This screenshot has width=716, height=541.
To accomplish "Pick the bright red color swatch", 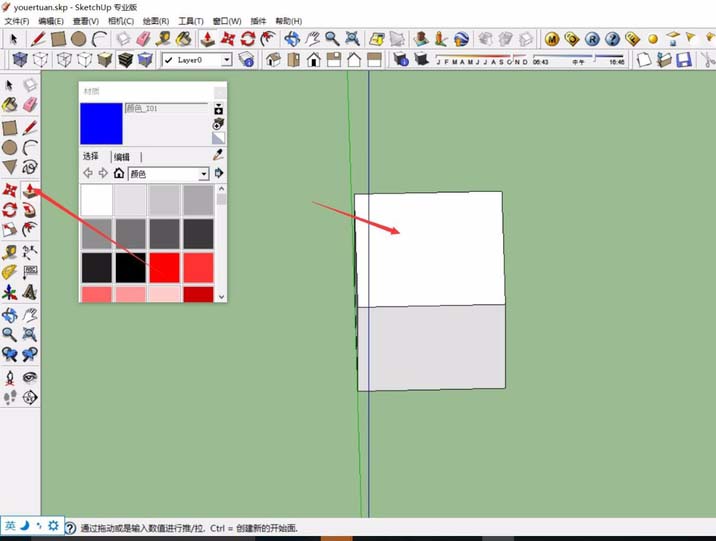I will 163,267.
